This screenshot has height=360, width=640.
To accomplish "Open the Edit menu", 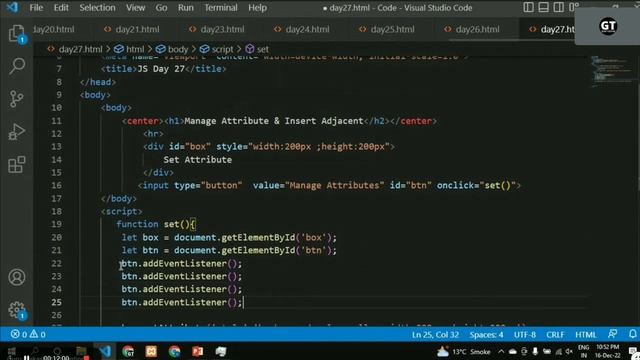I will tap(61, 7).
